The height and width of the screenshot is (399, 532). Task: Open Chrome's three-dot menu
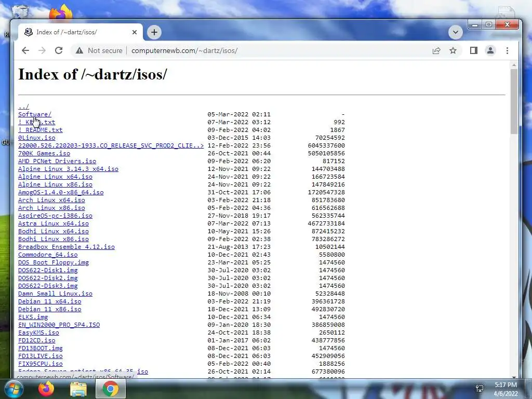(507, 50)
